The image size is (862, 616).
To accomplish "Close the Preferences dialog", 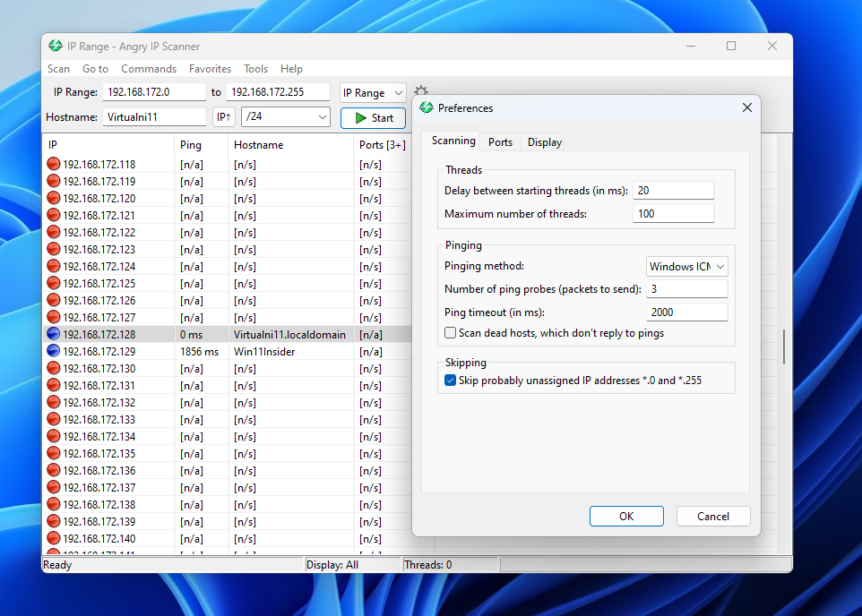I will [x=746, y=107].
